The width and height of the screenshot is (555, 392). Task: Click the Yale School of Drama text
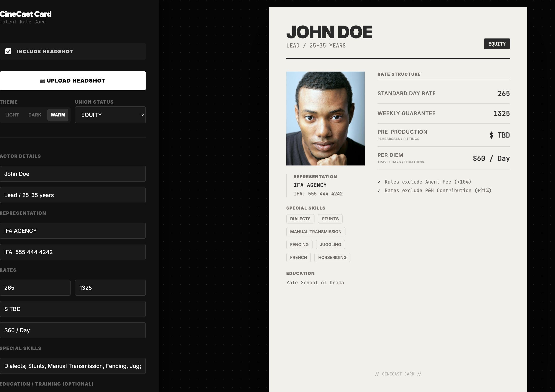pyautogui.click(x=315, y=283)
